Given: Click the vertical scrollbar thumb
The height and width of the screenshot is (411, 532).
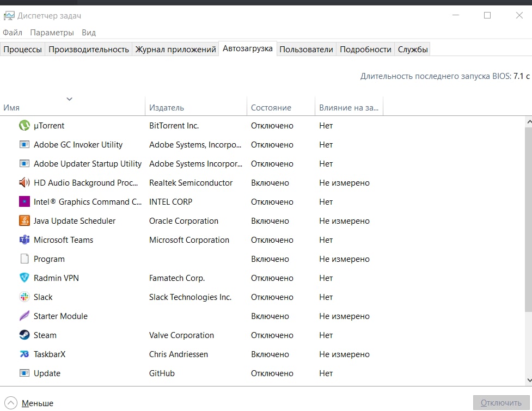Looking at the screenshot, I should (529, 219).
